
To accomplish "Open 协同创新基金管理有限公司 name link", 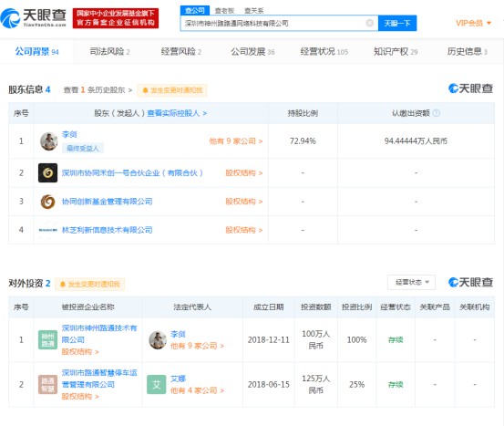I will pyautogui.click(x=107, y=202).
